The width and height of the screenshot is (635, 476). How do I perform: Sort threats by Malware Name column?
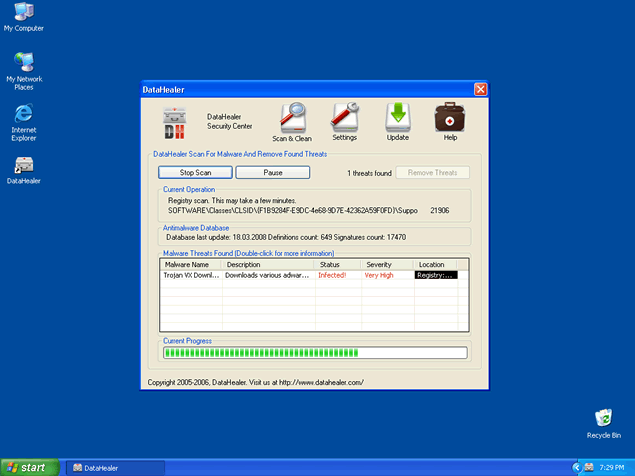[x=191, y=264]
